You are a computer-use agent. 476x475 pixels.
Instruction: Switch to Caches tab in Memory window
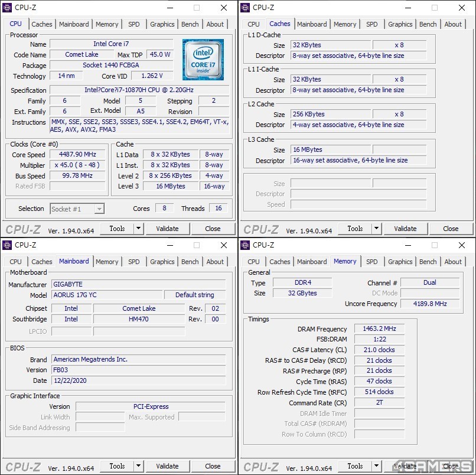pos(280,262)
